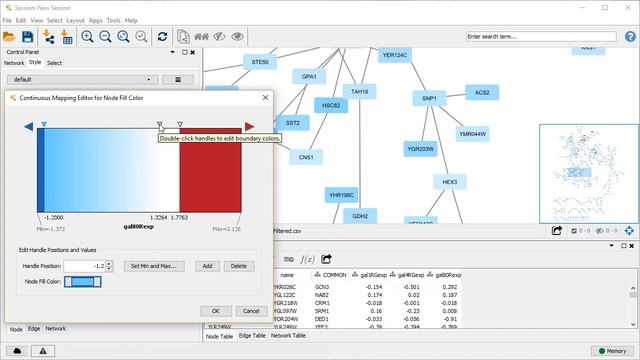
Task: Open the View menu
Action: (36, 20)
